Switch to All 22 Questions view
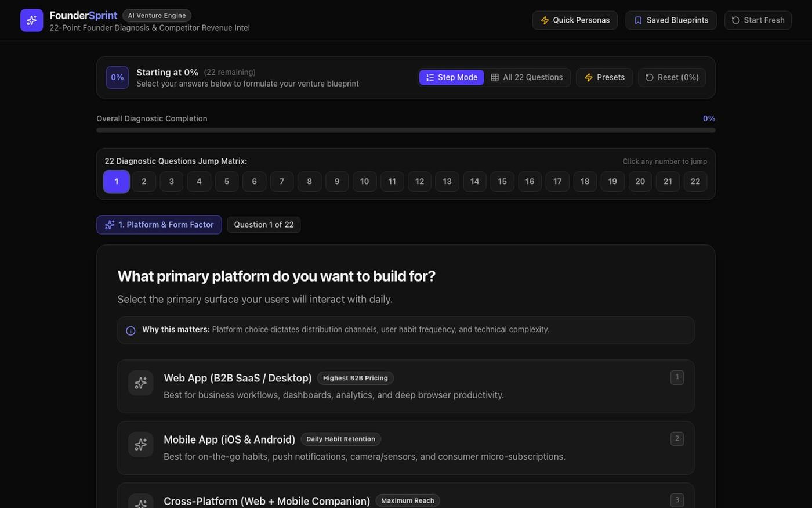Screen dimensions: 812x508 point(527,77)
